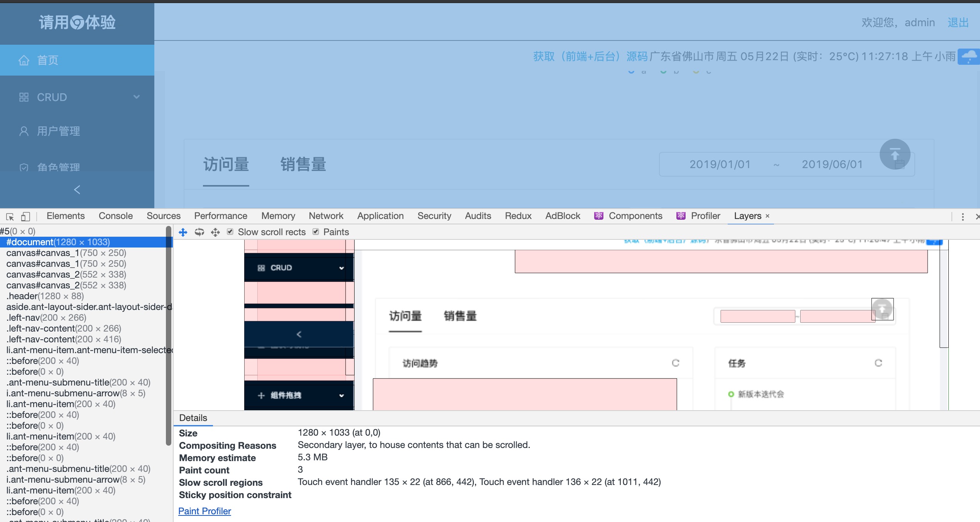Select the rotate mode icon
980x522 pixels.
tap(199, 232)
